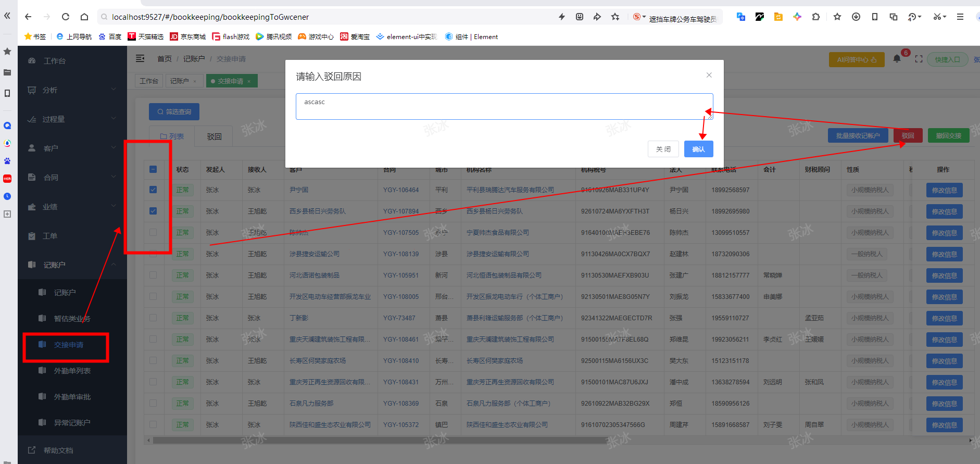Click the translate icon in browser toolbar

741,17
